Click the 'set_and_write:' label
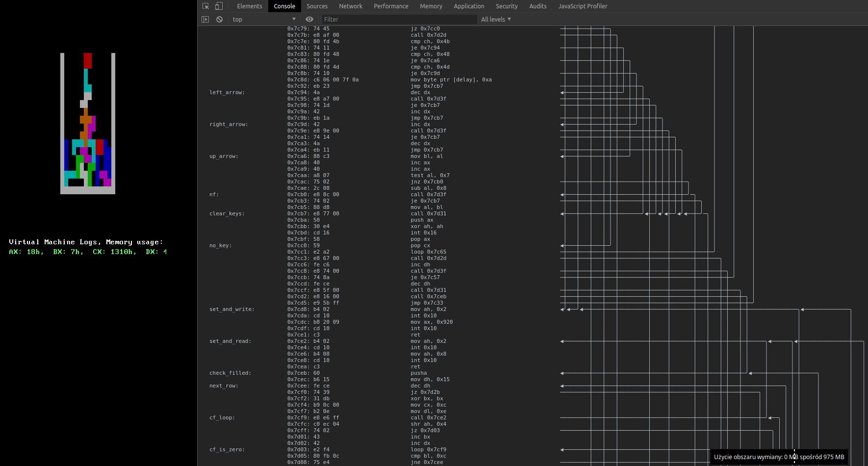 click(x=232, y=310)
